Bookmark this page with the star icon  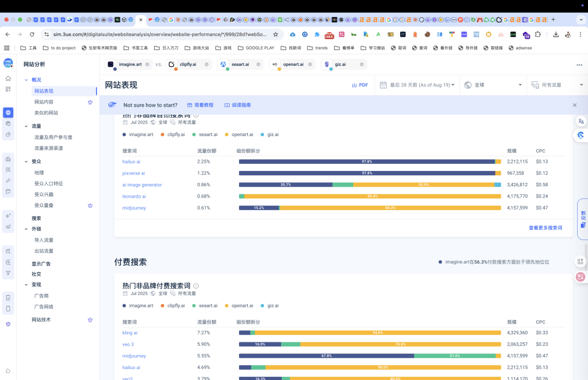pyautogui.click(x=275, y=34)
